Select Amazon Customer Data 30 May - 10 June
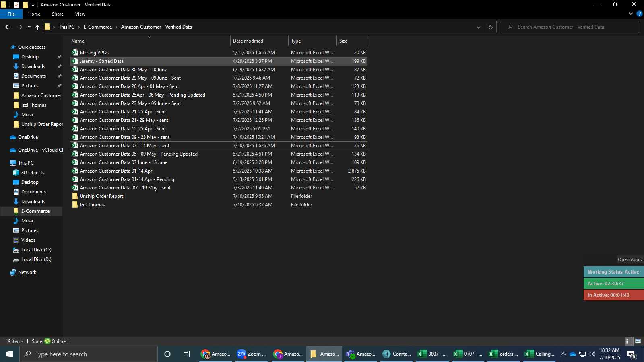This screenshot has height=362, width=644. pyautogui.click(x=219, y=70)
